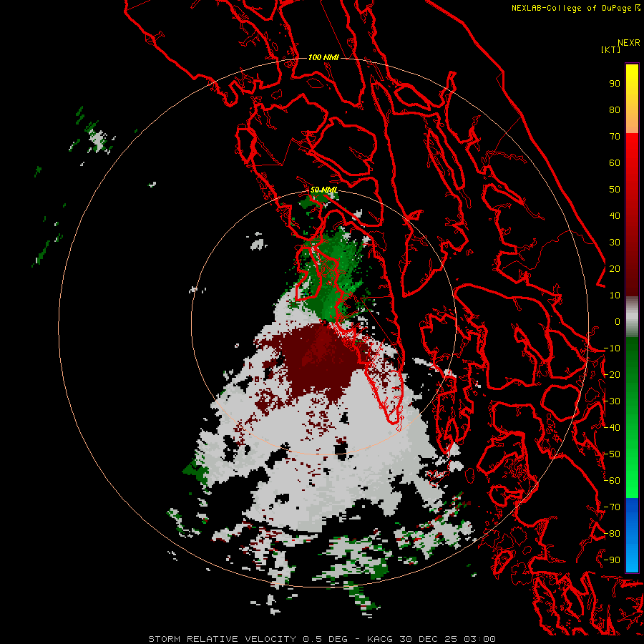Image resolution: width=644 pixels, height=644 pixels.
Task: Click the -90 value on the velocity scale
Action: pos(612,560)
